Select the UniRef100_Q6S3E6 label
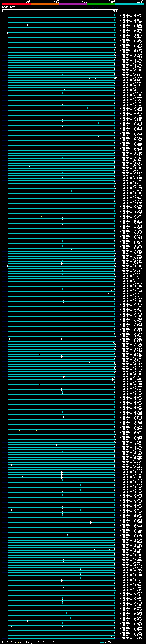The image size is (146, 644). (x=131, y=85)
